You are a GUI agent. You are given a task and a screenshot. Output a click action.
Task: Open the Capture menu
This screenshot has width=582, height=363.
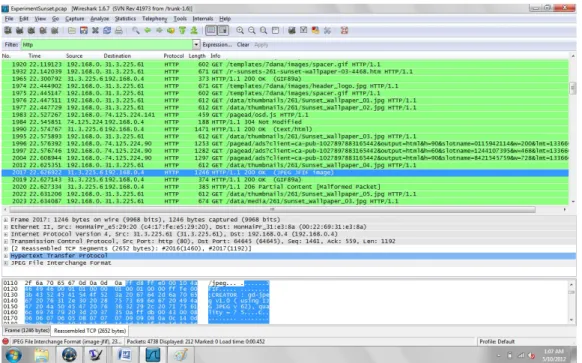(75, 19)
